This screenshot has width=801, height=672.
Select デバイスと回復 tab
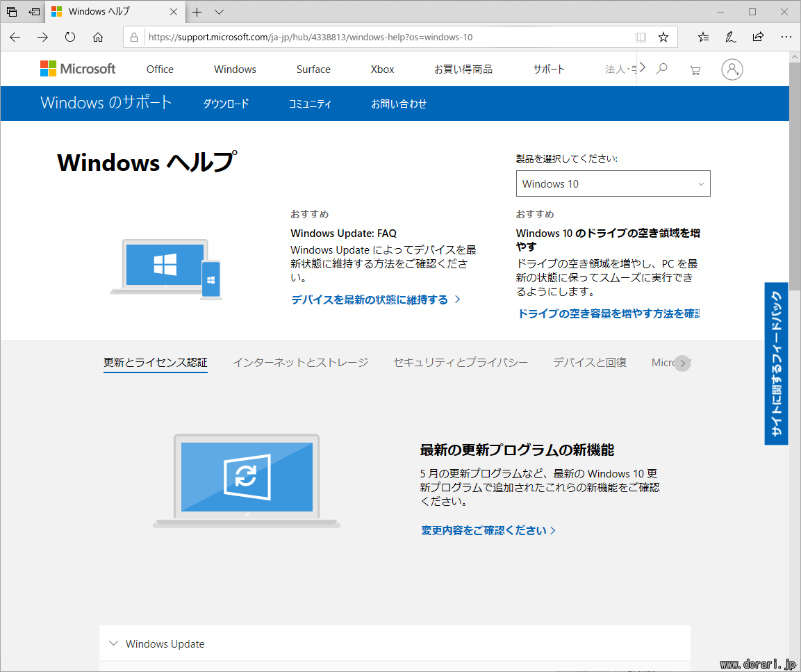(x=590, y=362)
